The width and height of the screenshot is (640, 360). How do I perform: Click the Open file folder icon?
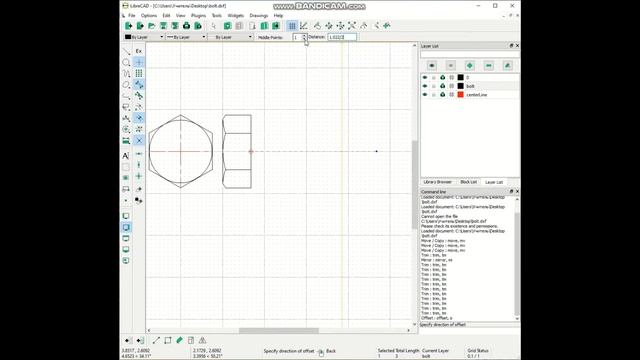point(151,26)
